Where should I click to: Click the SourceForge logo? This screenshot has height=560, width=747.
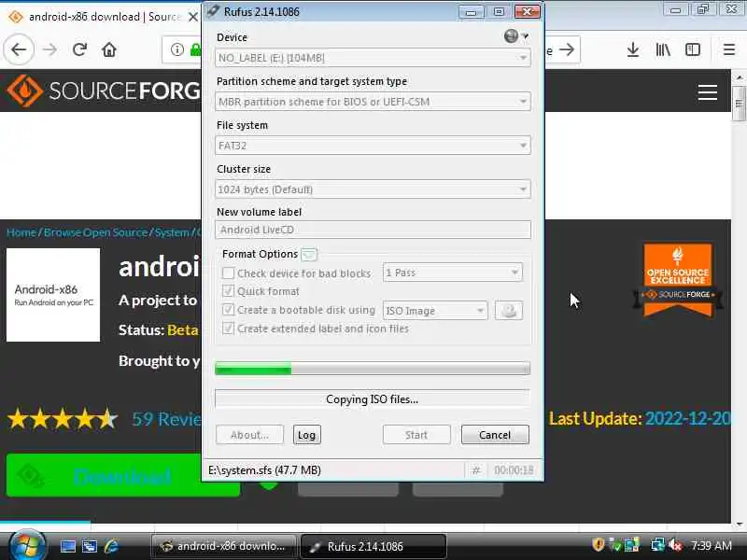pyautogui.click(x=103, y=91)
